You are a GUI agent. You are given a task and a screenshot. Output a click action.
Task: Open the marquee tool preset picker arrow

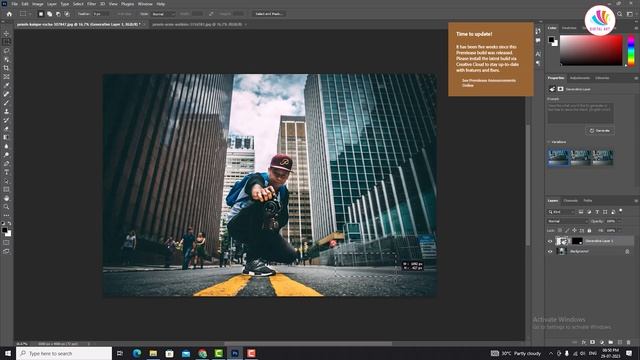click(30, 14)
